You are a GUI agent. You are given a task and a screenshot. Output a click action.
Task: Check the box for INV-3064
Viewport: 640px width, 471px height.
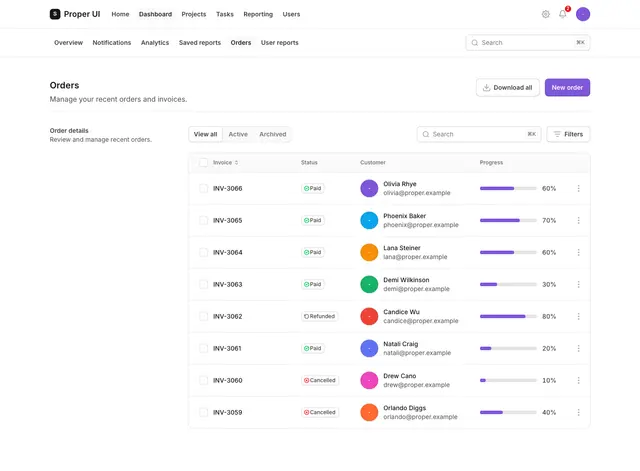pyautogui.click(x=203, y=253)
